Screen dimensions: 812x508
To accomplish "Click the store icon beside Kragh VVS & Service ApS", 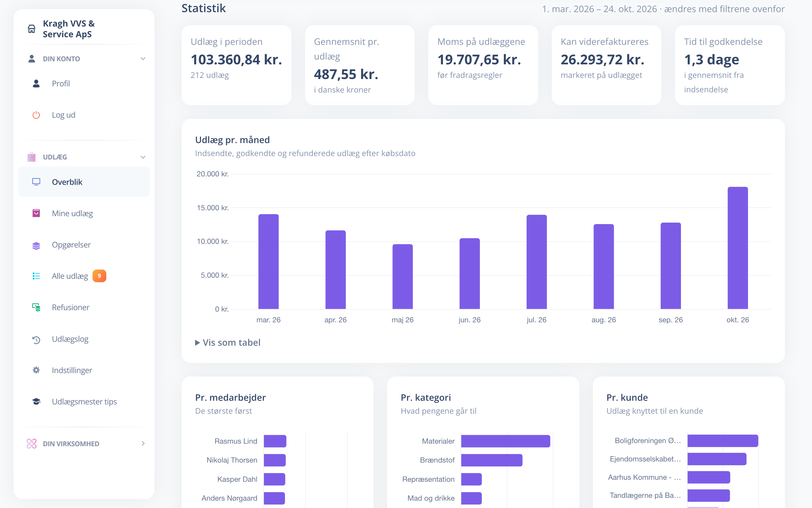I will (32, 29).
